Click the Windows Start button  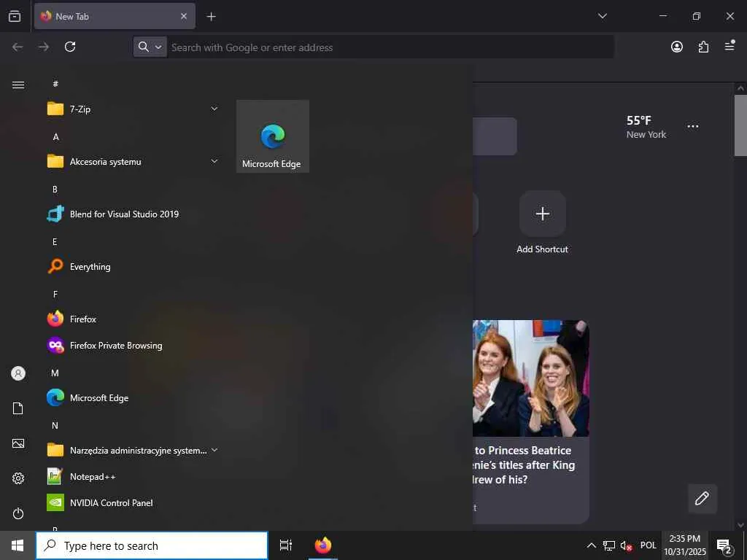[x=18, y=545]
